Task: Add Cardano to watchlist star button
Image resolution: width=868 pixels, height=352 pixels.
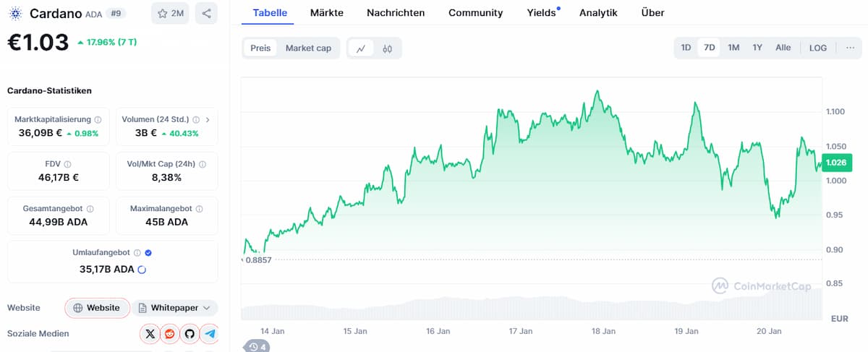Action: point(170,13)
